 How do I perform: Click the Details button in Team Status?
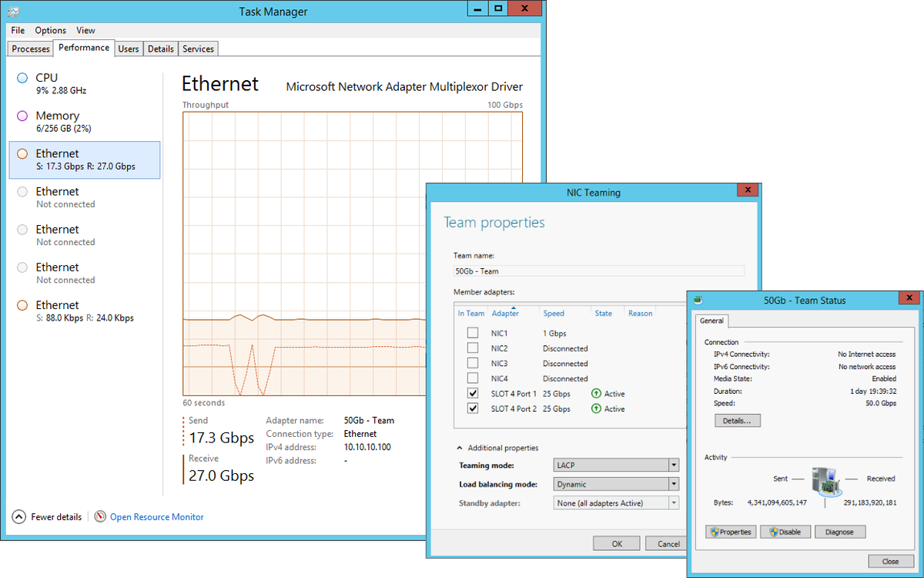click(737, 420)
